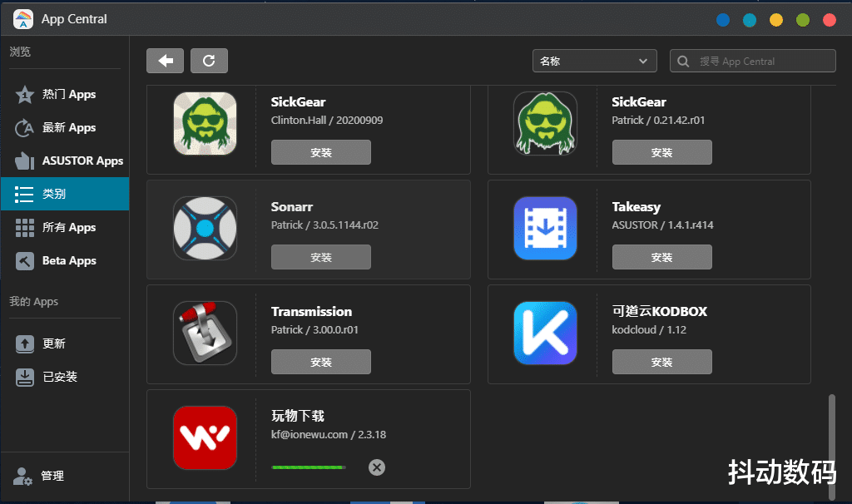Image resolution: width=852 pixels, height=504 pixels.
Task: Open 最新 Apps in the sidebar
Action: [x=65, y=127]
